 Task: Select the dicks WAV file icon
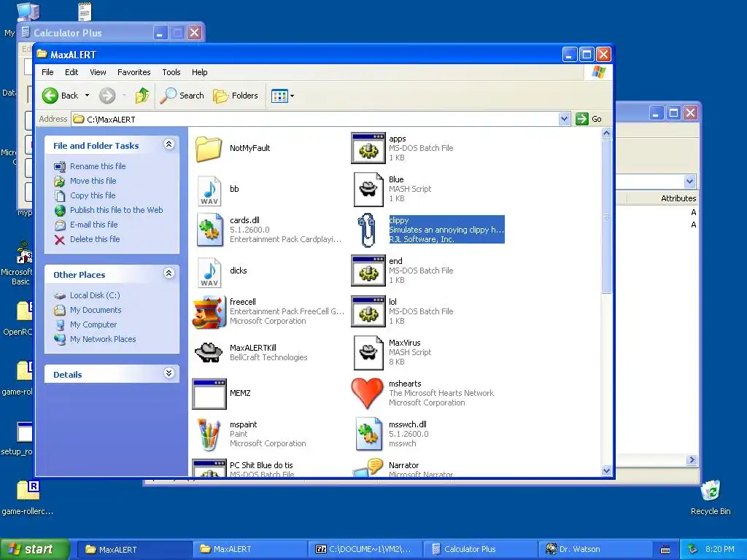click(x=209, y=273)
